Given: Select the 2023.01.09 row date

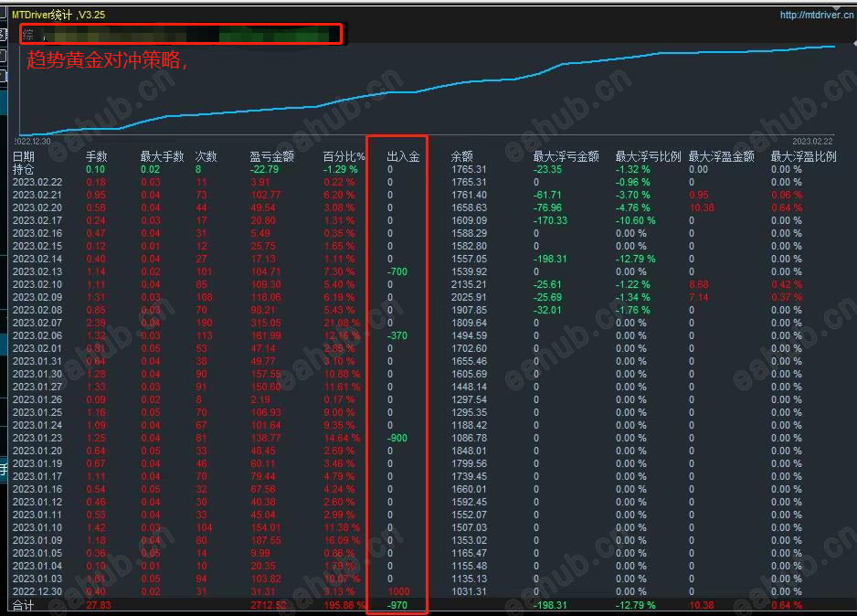Looking at the screenshot, I should tap(37, 540).
